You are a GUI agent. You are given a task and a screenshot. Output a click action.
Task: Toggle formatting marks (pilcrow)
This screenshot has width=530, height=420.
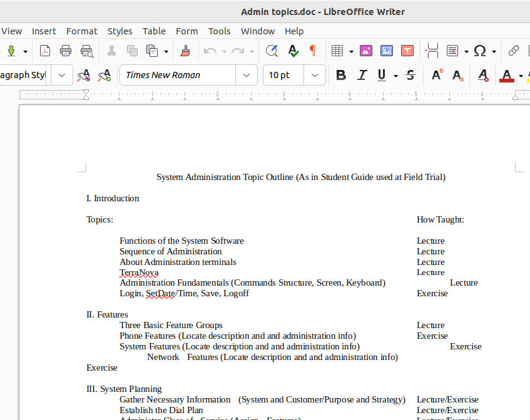click(312, 51)
